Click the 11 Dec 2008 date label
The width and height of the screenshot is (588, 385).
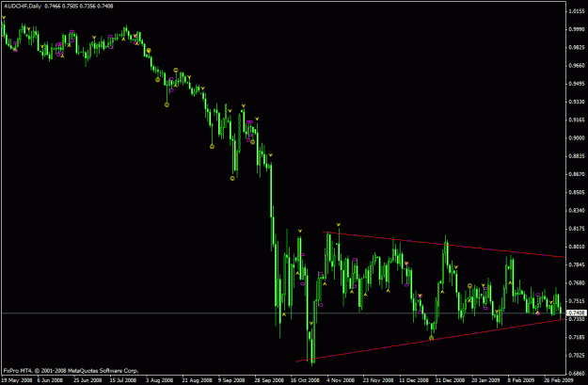click(414, 380)
